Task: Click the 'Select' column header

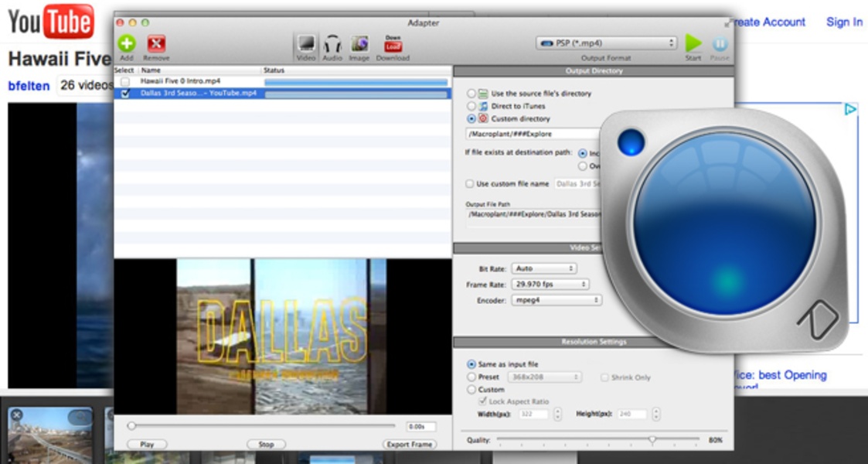Action: (124, 70)
